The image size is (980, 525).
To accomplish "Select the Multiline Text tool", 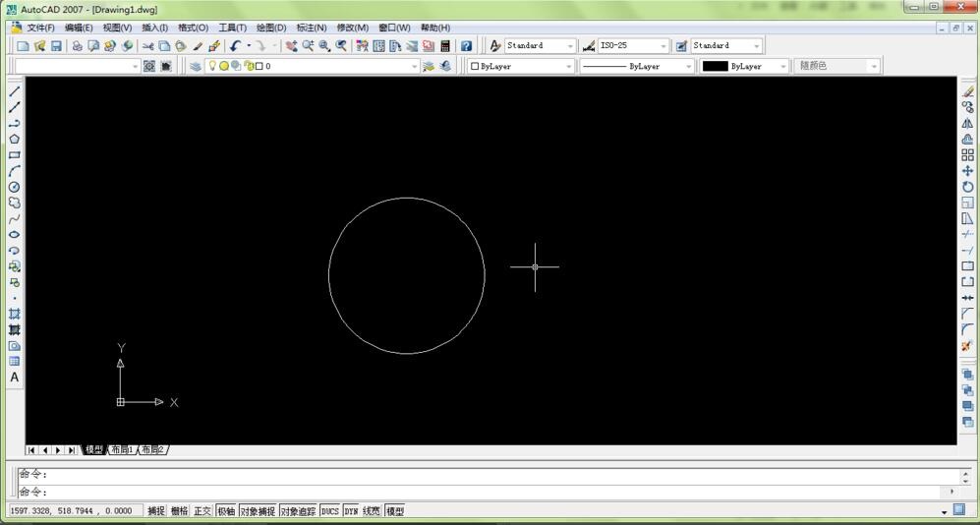I will click(x=15, y=378).
